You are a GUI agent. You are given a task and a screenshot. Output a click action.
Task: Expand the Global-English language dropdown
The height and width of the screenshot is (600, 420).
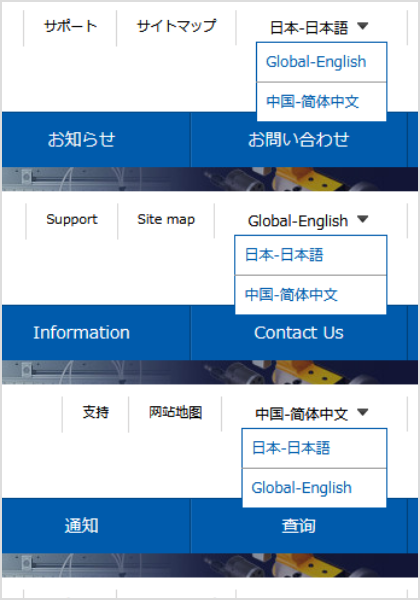(308, 220)
